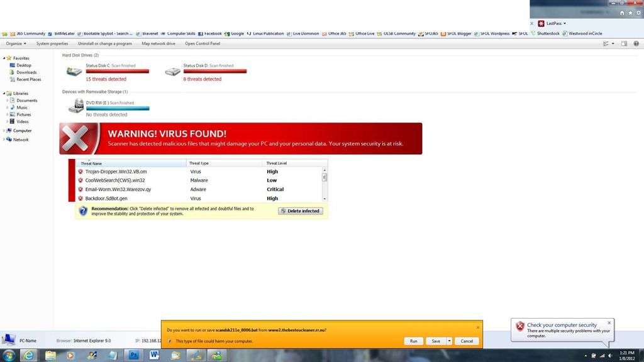
Task: Collapse the Libraries tree section
Action: pyautogui.click(x=4, y=94)
